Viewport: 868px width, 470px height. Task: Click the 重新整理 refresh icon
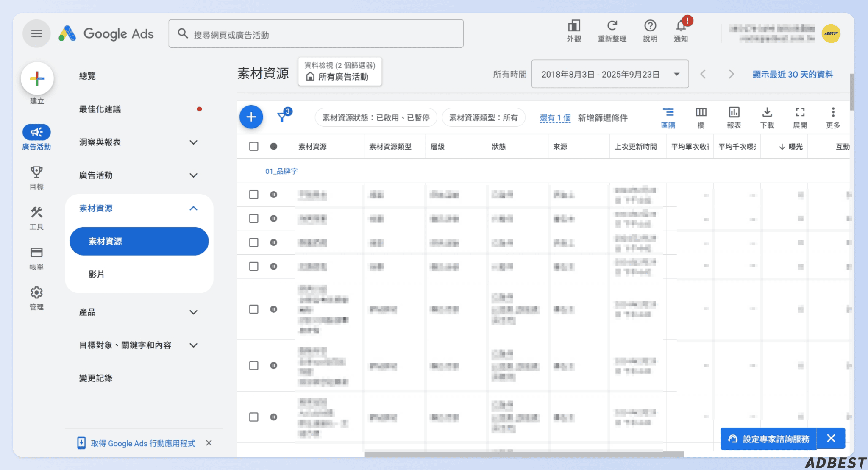[x=612, y=31]
